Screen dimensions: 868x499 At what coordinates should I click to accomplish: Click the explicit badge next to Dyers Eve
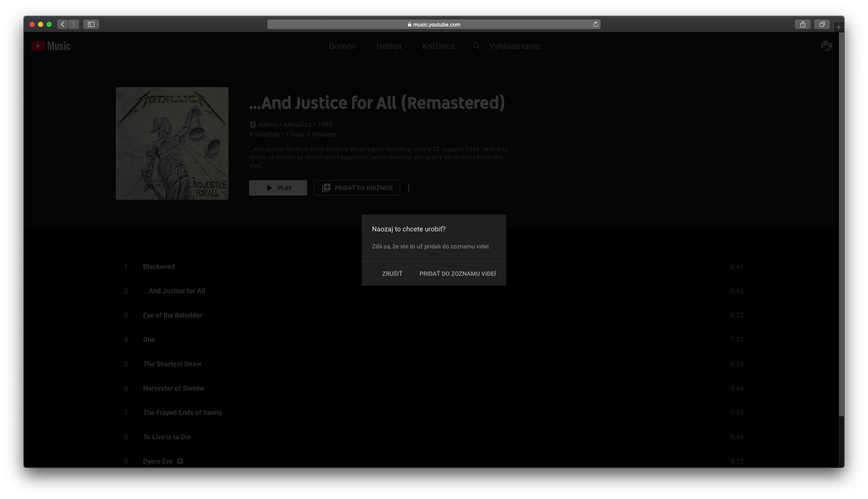pos(180,461)
